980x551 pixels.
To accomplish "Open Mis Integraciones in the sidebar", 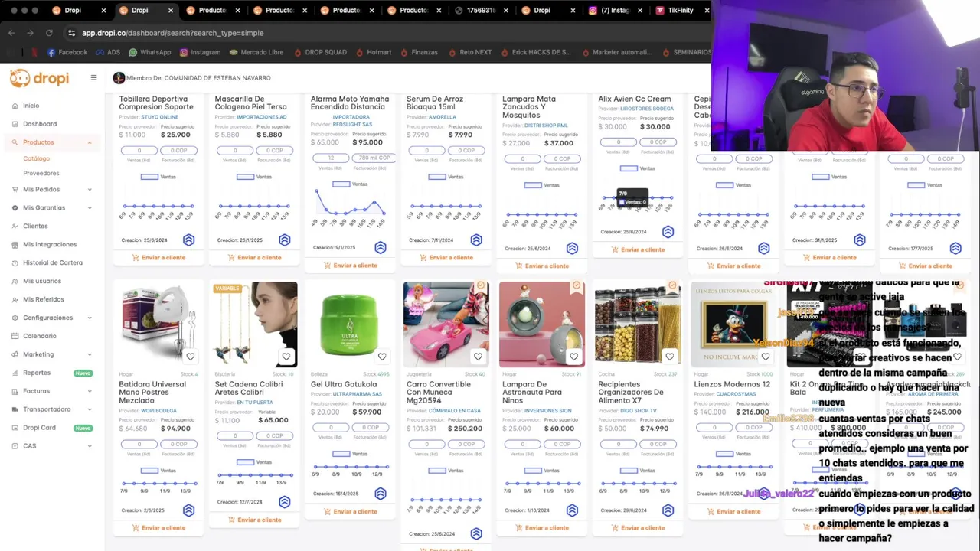I will click(50, 244).
